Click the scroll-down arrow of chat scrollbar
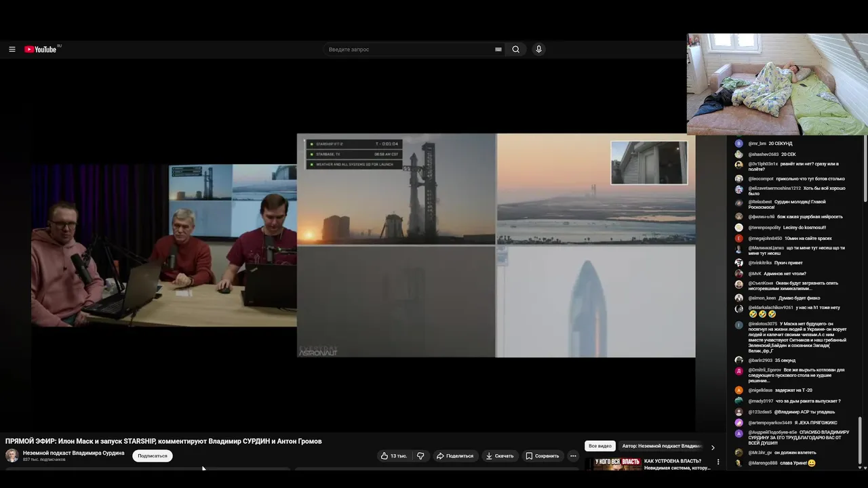 click(x=861, y=467)
